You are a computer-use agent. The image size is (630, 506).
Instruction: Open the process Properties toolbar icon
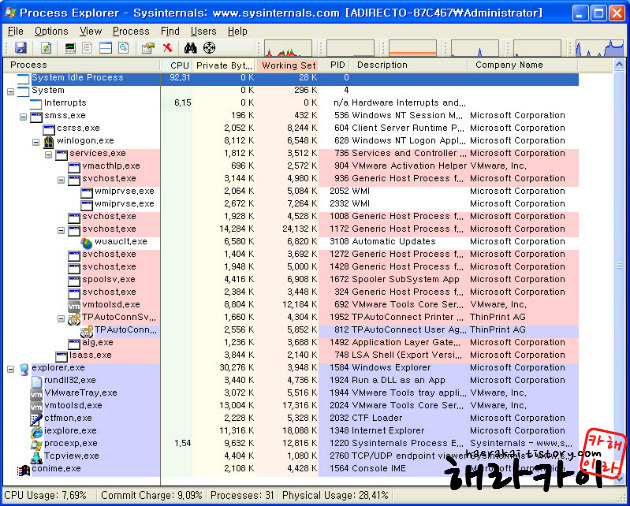click(148, 48)
